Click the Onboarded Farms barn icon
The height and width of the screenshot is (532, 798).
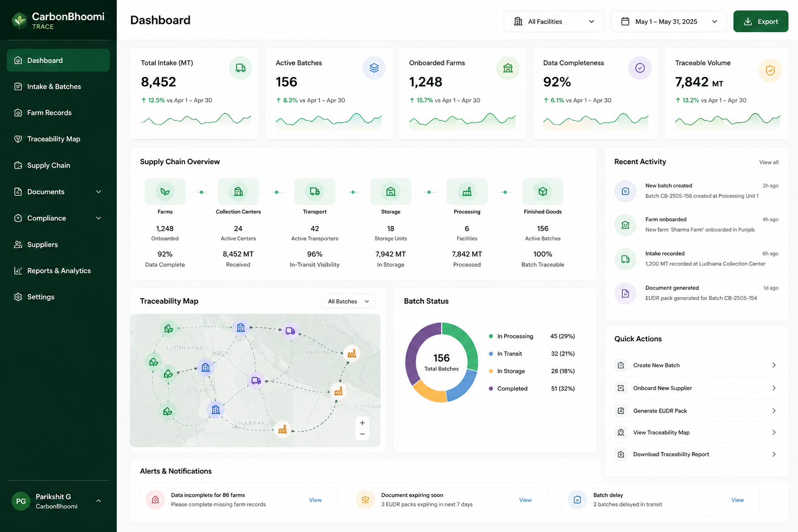pyautogui.click(x=508, y=68)
